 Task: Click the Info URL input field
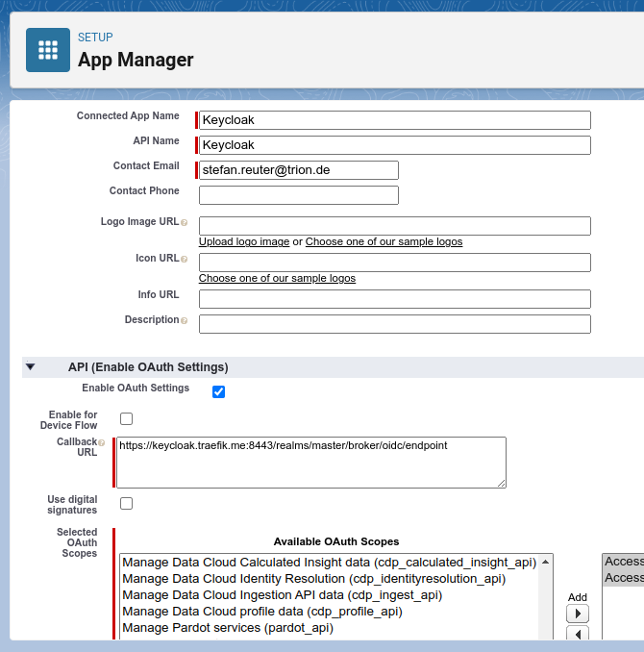point(395,299)
